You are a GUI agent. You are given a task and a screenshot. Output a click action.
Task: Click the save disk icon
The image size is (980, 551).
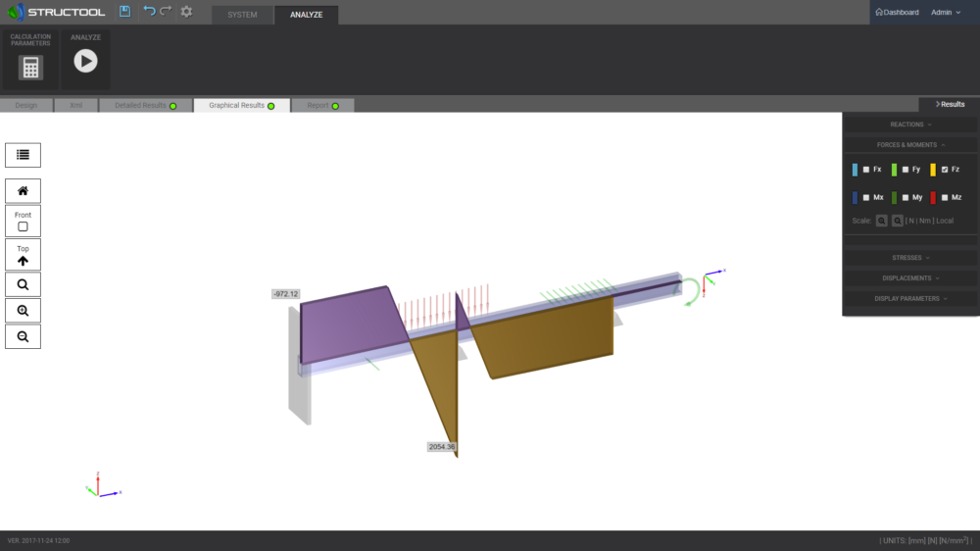(125, 11)
